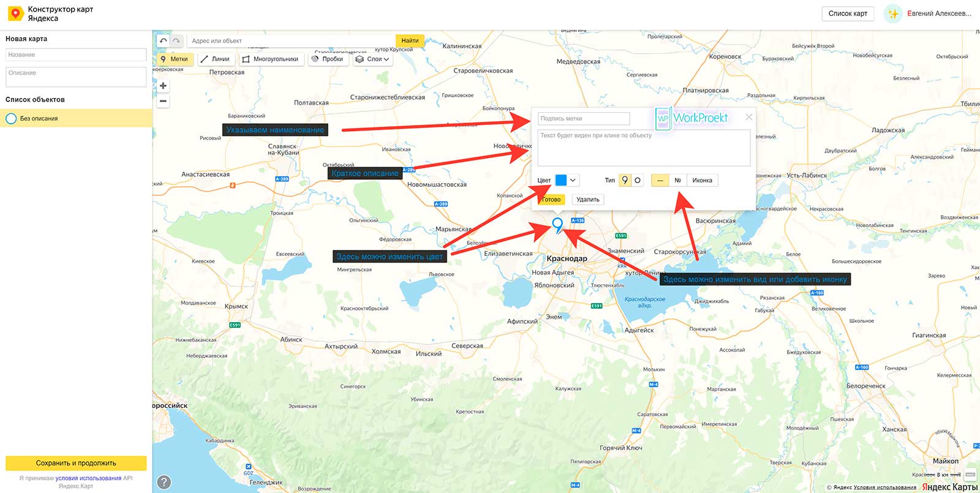The width and height of the screenshot is (980, 493).
Task: Close the placemark editing popup
Action: tap(748, 117)
